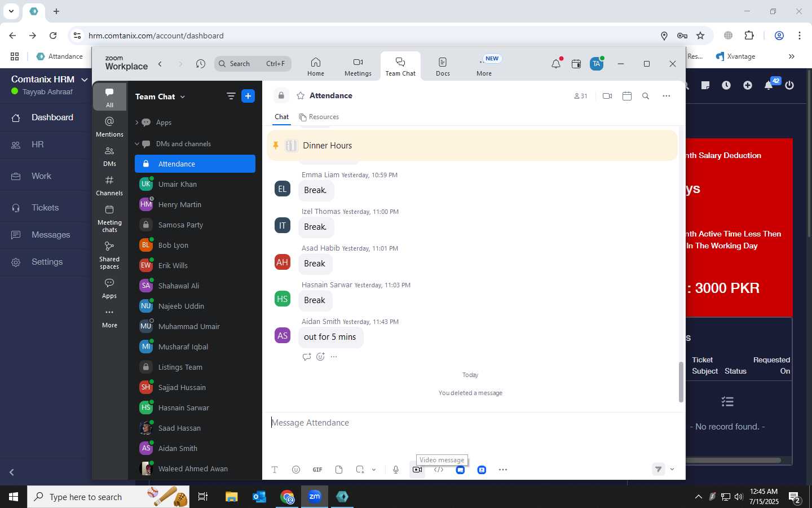
Task: Take a screenshot from composer toolbar
Action: coord(360,470)
